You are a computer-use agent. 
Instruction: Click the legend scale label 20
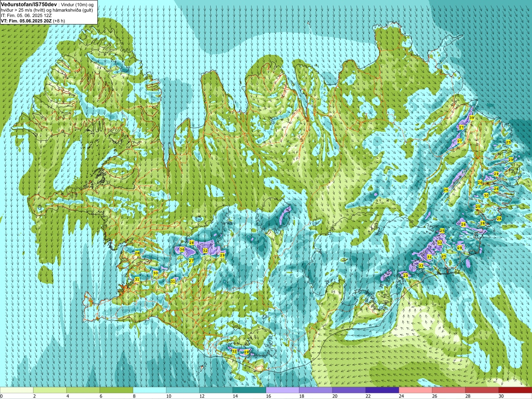pyautogui.click(x=335, y=397)
